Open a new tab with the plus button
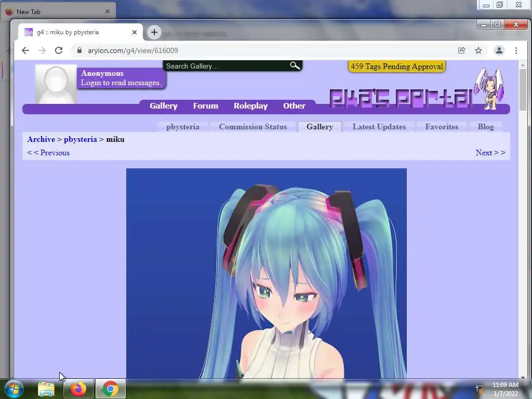Viewport: 532px width, 399px height. (x=154, y=32)
